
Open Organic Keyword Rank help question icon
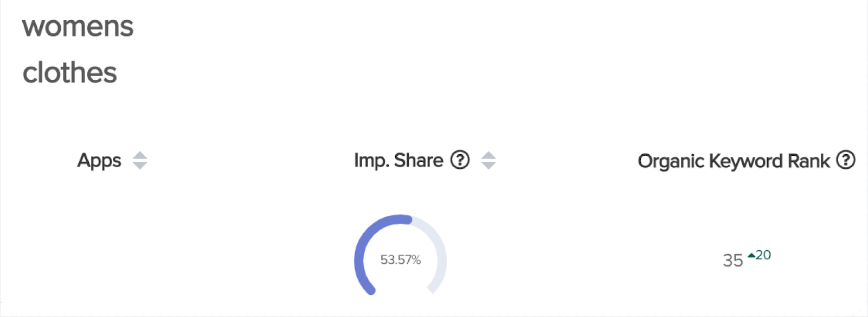[846, 160]
